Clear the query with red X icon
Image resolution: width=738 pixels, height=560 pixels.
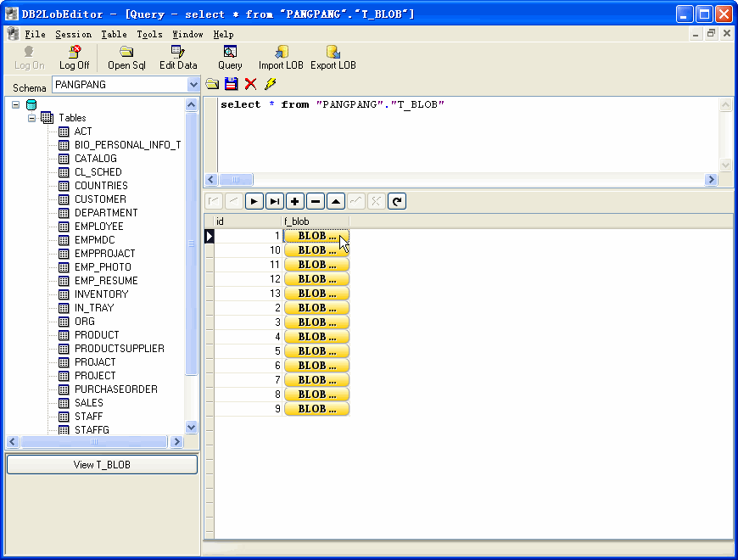251,84
